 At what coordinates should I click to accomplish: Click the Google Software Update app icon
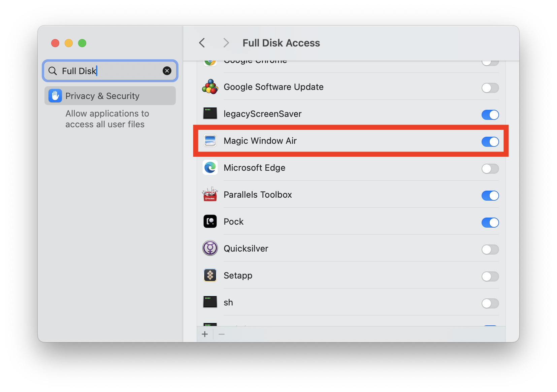(x=210, y=87)
